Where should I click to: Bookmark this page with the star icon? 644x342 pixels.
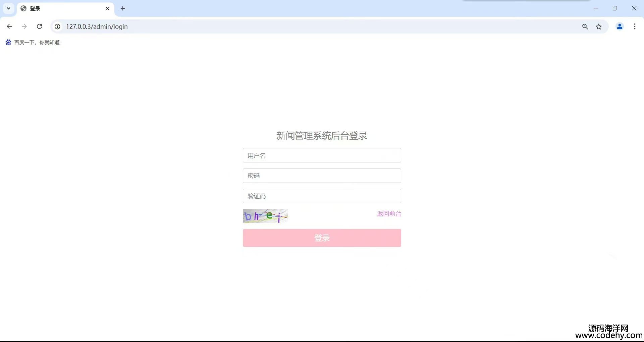click(x=599, y=26)
